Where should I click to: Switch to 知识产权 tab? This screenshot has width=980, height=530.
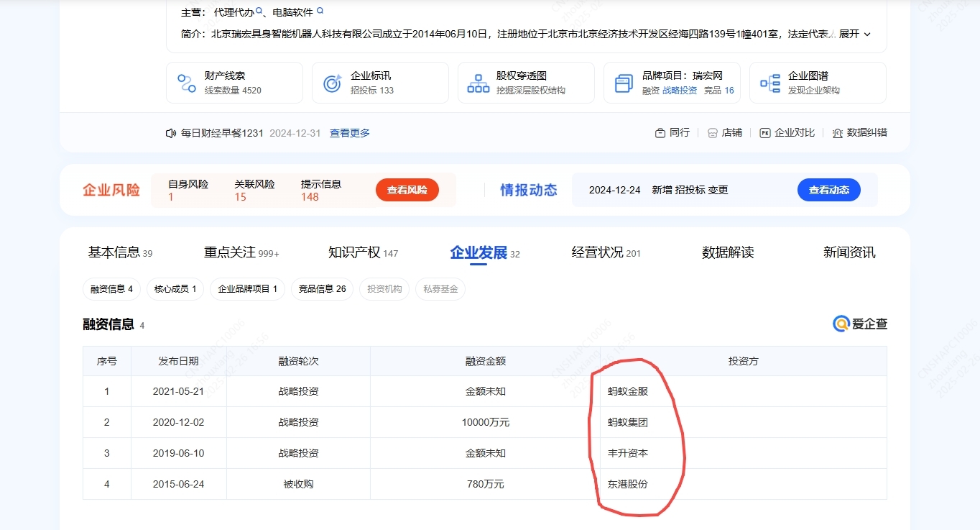[363, 252]
